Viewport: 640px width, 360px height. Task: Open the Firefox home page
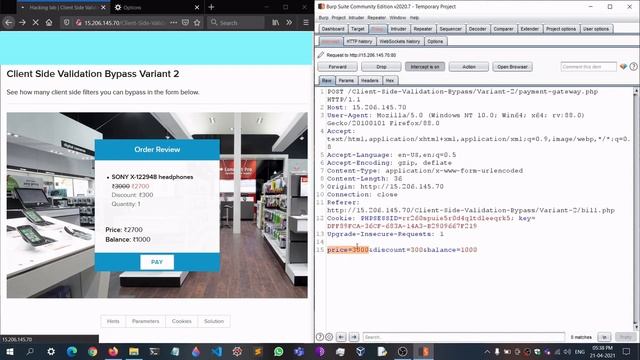[49, 22]
